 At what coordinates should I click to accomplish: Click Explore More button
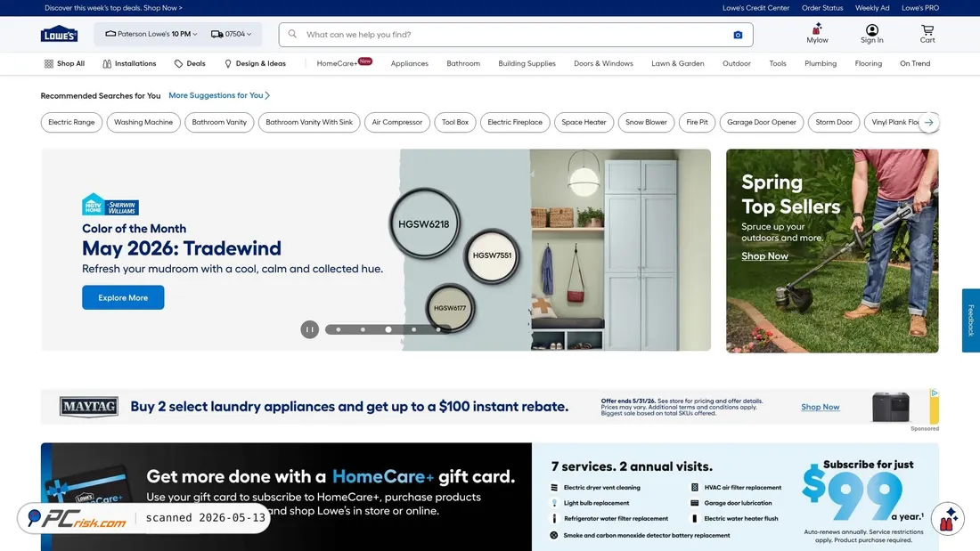pos(123,297)
